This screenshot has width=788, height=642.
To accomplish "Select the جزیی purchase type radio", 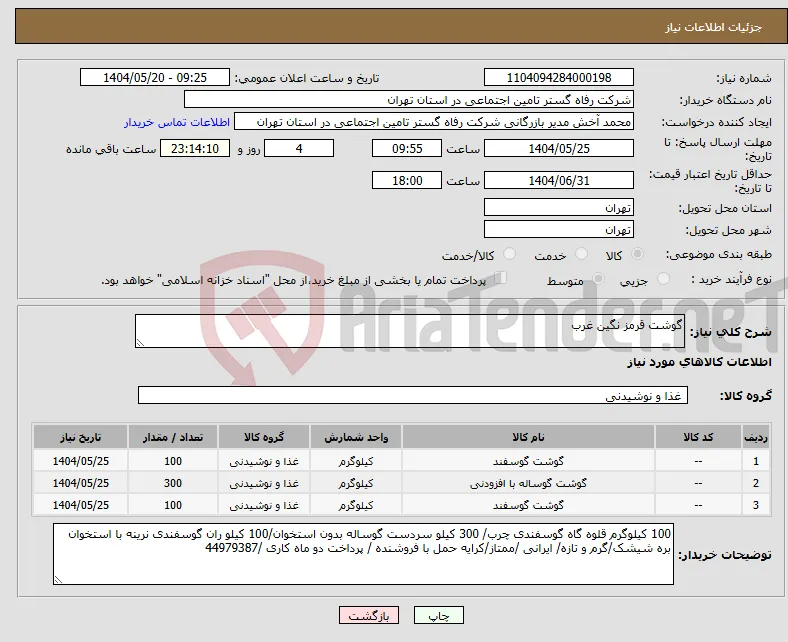I will point(663,279).
